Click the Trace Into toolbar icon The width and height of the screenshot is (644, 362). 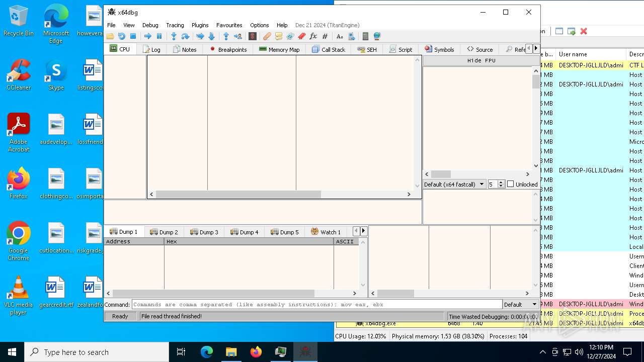click(200, 36)
